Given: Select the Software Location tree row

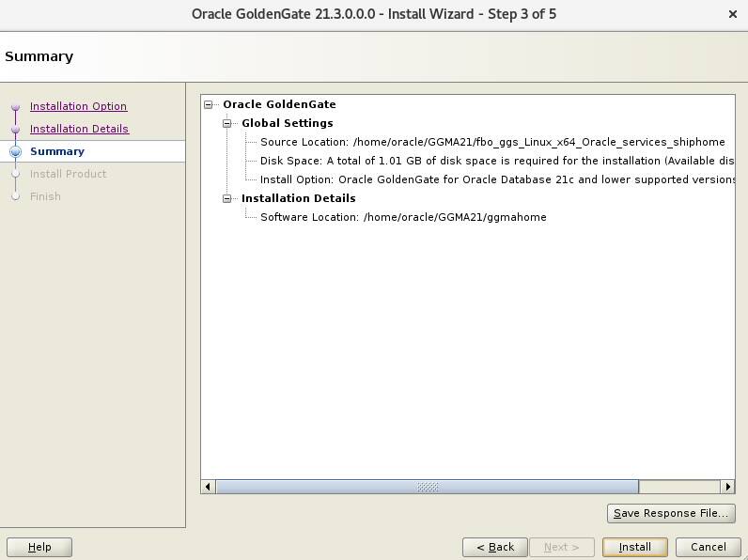Looking at the screenshot, I should (403, 217).
